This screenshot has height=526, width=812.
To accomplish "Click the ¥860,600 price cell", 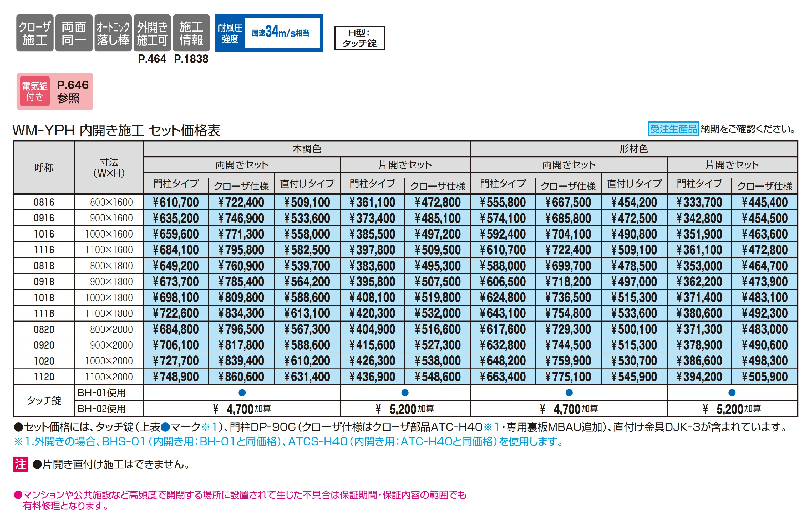I will pyautogui.click(x=242, y=377).
